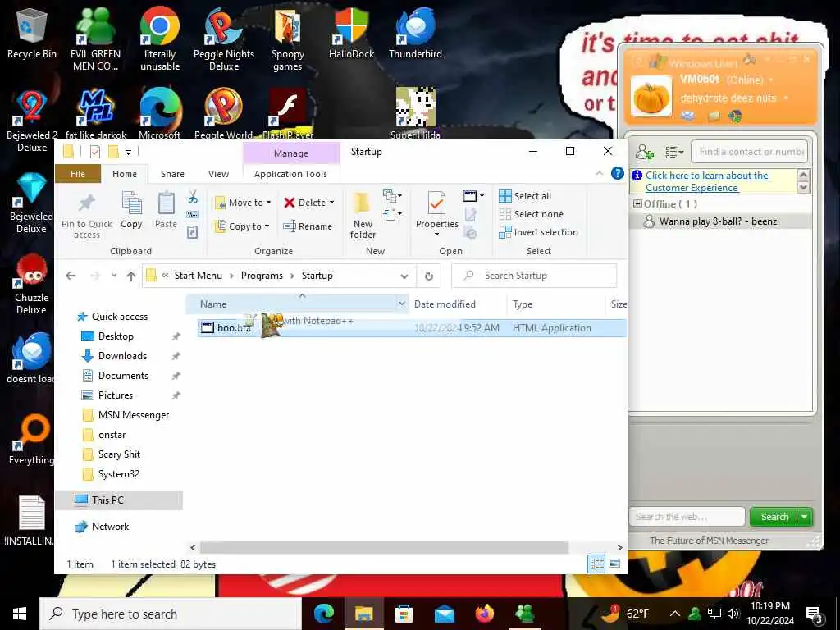This screenshot has height=630, width=840.
Task: Open the EVIL GREEN MEN desktop shortcut
Action: [x=95, y=39]
